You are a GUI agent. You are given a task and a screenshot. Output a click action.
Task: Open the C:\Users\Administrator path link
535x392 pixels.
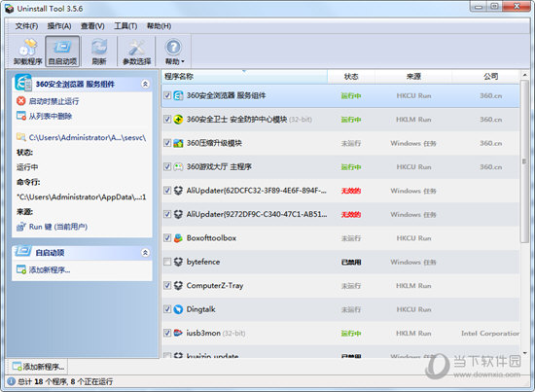(x=88, y=137)
